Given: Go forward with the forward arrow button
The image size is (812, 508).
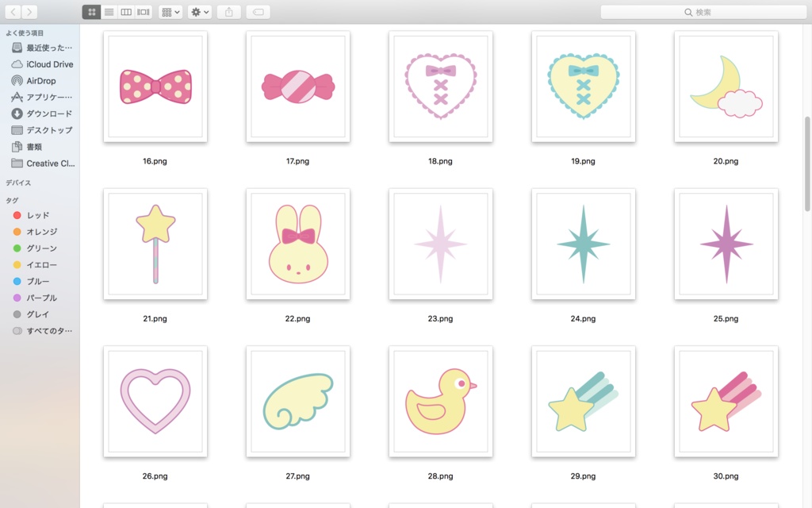Looking at the screenshot, I should (29, 12).
